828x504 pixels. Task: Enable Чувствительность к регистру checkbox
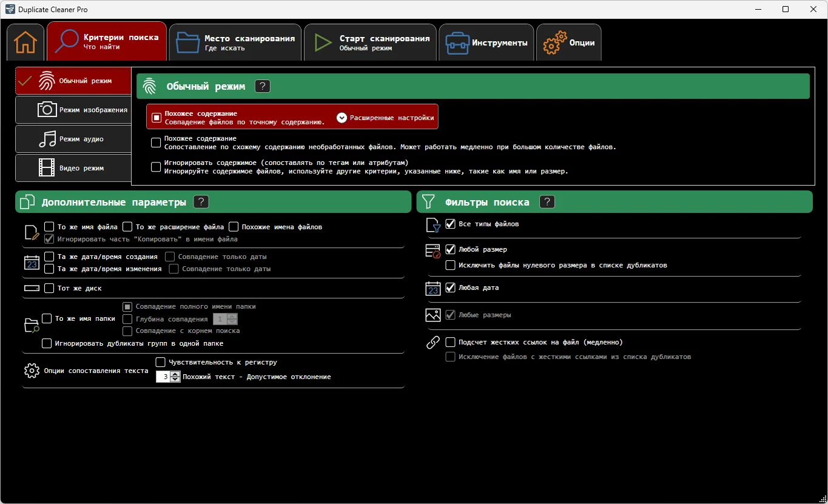(x=161, y=362)
